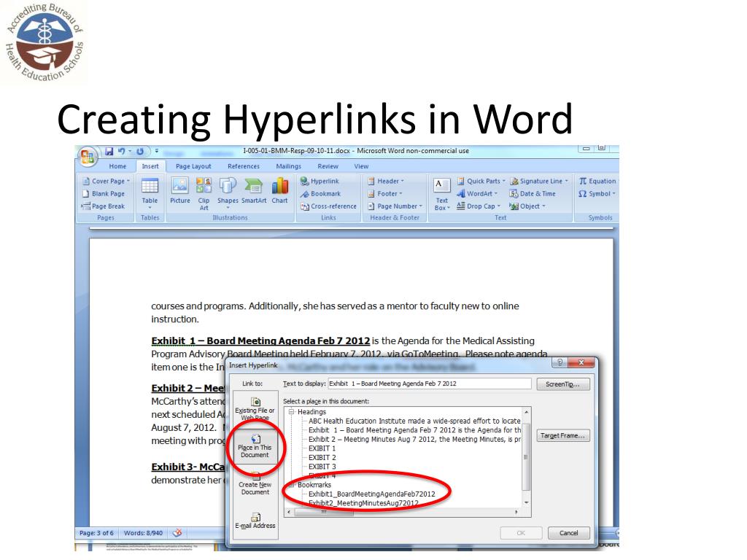This screenshot has width=747, height=560.
Task: Click the Text to display field
Action: point(430,384)
